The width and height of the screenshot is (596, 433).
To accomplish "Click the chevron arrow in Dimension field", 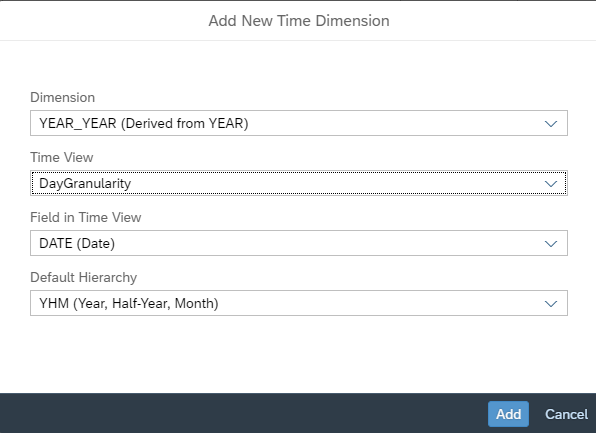I will [551, 124].
